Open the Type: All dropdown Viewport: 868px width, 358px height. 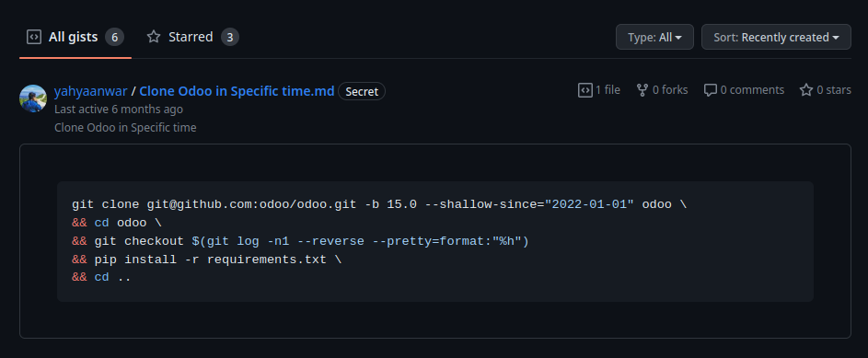[654, 37]
